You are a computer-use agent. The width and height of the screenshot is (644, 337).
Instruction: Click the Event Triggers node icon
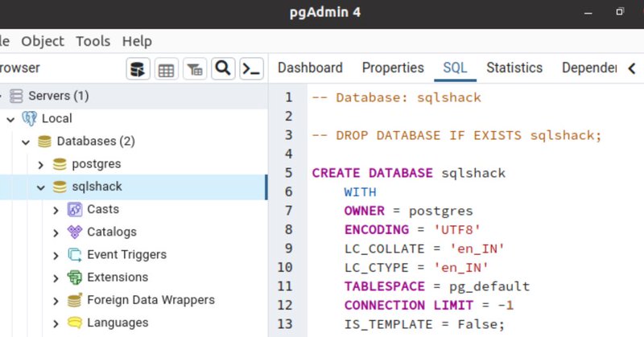[x=75, y=255]
